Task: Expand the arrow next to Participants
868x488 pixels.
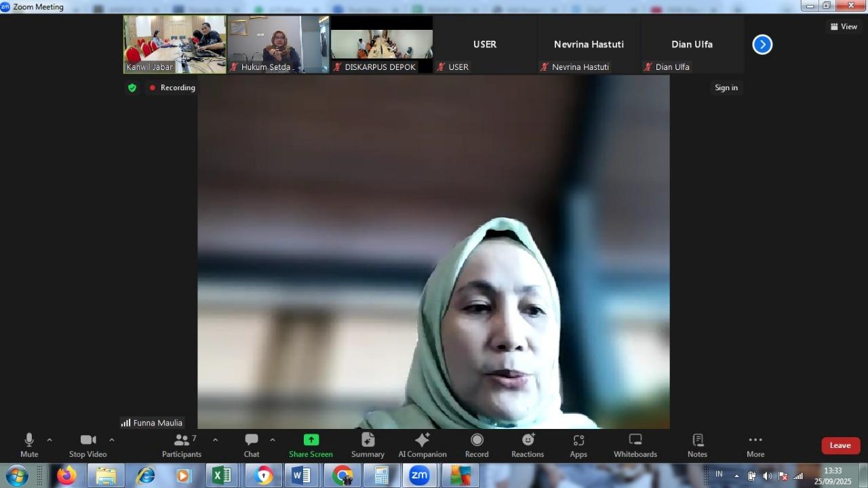Action: point(215,440)
